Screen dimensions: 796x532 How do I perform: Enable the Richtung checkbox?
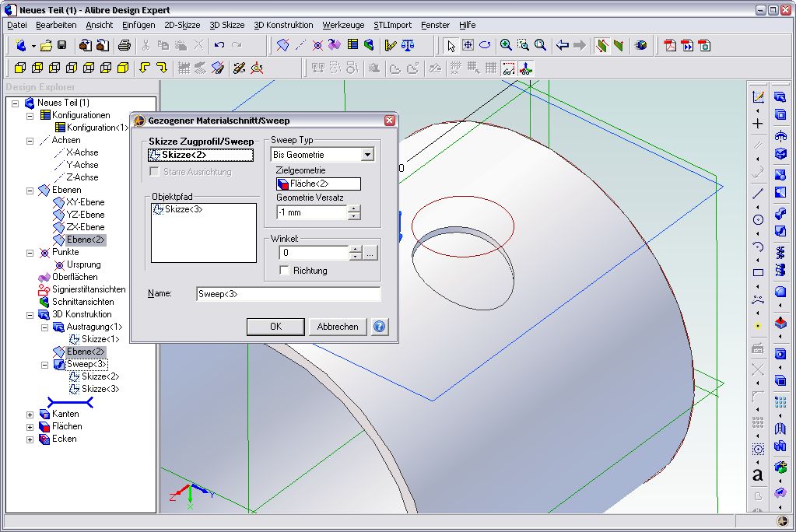pos(284,270)
